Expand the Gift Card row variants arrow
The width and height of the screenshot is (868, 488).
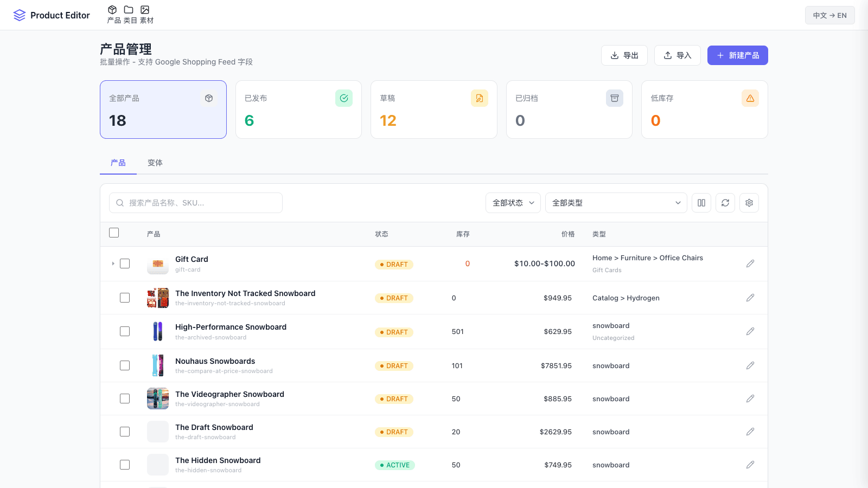tap(113, 264)
